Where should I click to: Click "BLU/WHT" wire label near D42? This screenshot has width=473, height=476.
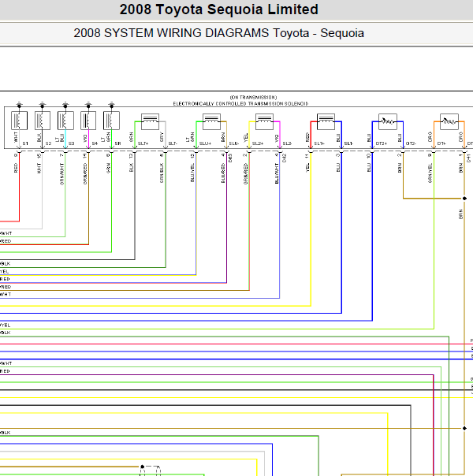pyautogui.click(x=277, y=173)
